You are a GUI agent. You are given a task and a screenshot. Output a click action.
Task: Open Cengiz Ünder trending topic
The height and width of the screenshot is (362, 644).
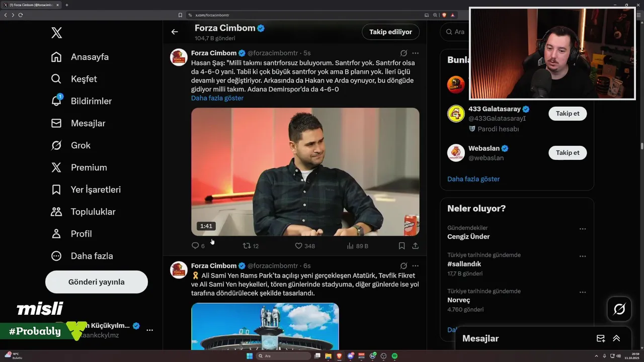468,237
